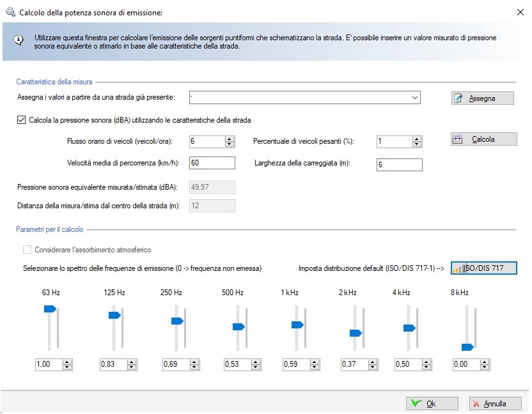Click the 2 kHz value input field
This screenshot has height=414, width=532.
tap(354, 365)
